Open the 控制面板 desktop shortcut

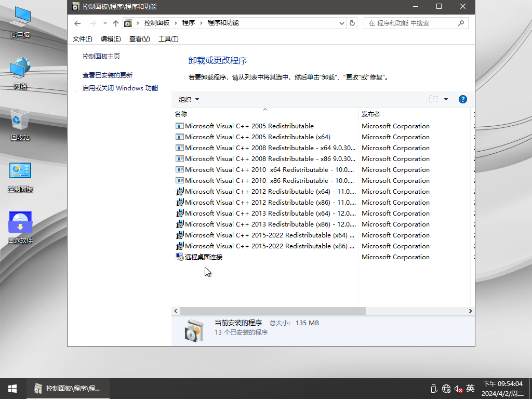[20, 177]
